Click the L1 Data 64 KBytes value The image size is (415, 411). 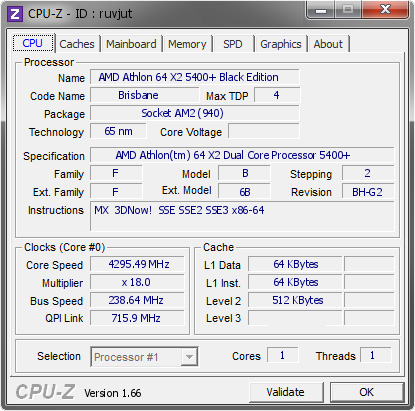tap(295, 264)
